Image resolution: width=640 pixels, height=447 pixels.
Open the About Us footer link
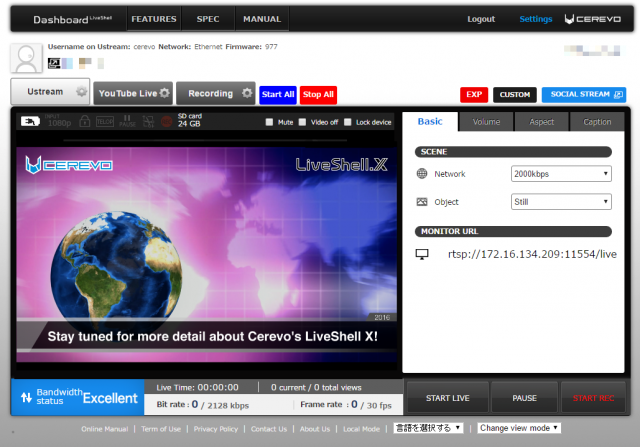[315, 429]
